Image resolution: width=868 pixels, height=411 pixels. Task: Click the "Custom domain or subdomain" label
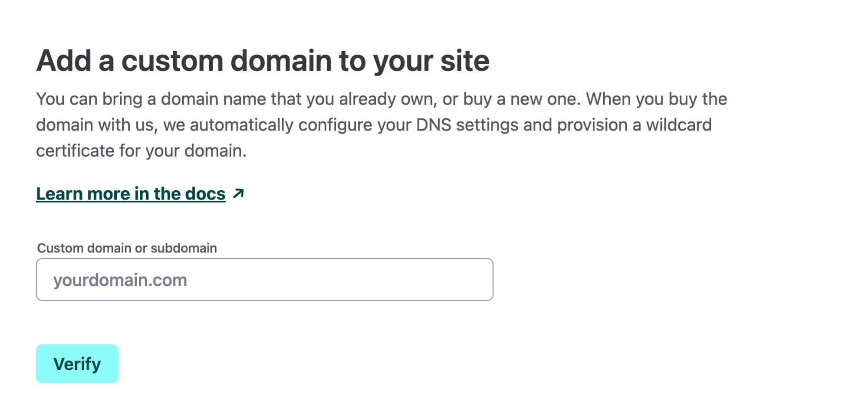127,248
